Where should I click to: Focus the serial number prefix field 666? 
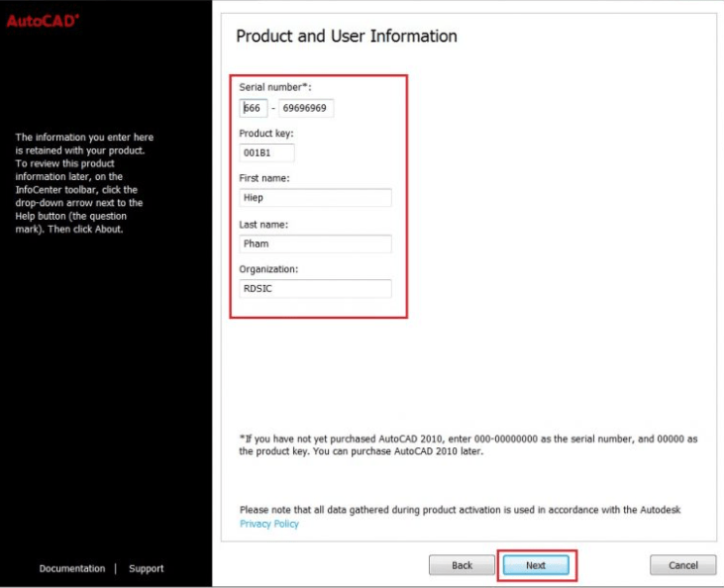point(254,108)
